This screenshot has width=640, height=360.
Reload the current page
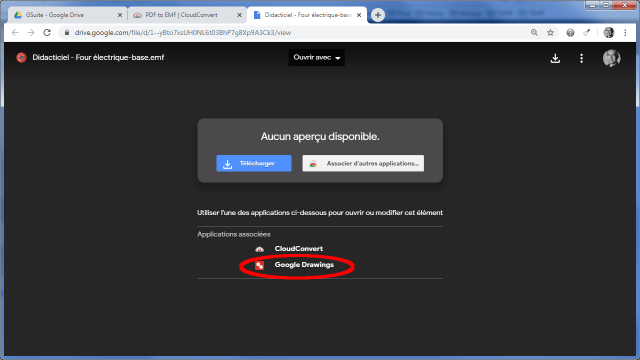point(47,33)
